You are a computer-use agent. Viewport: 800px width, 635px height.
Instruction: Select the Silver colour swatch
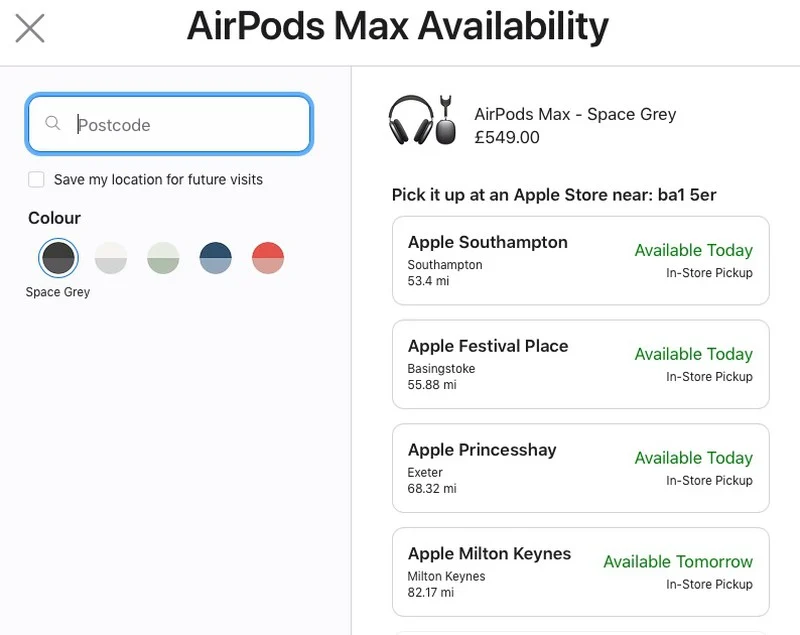tap(110, 257)
